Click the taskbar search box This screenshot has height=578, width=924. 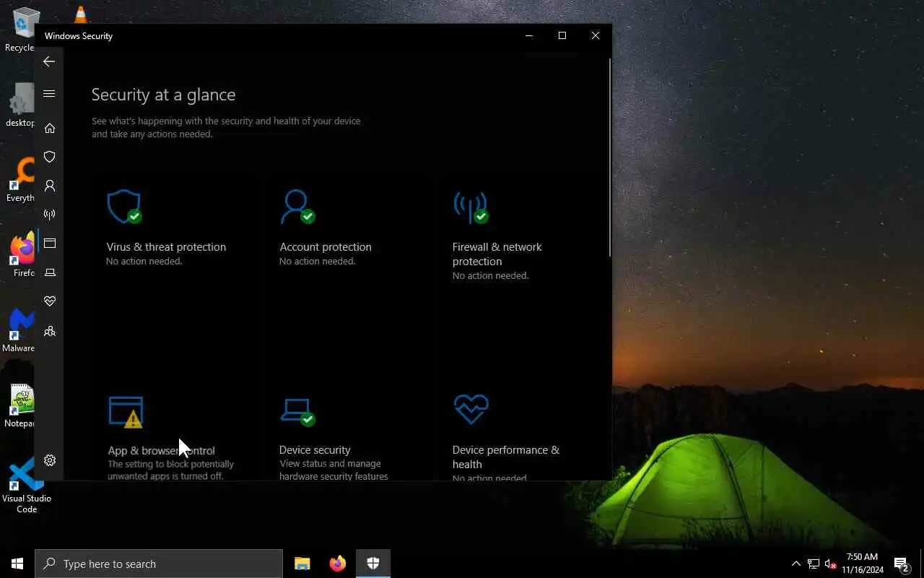[x=159, y=564]
